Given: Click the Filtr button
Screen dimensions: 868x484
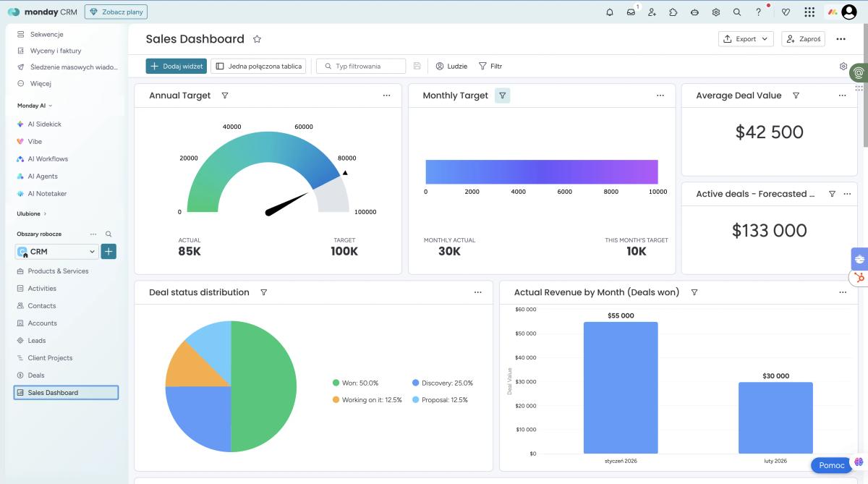Looking at the screenshot, I should tap(490, 66).
